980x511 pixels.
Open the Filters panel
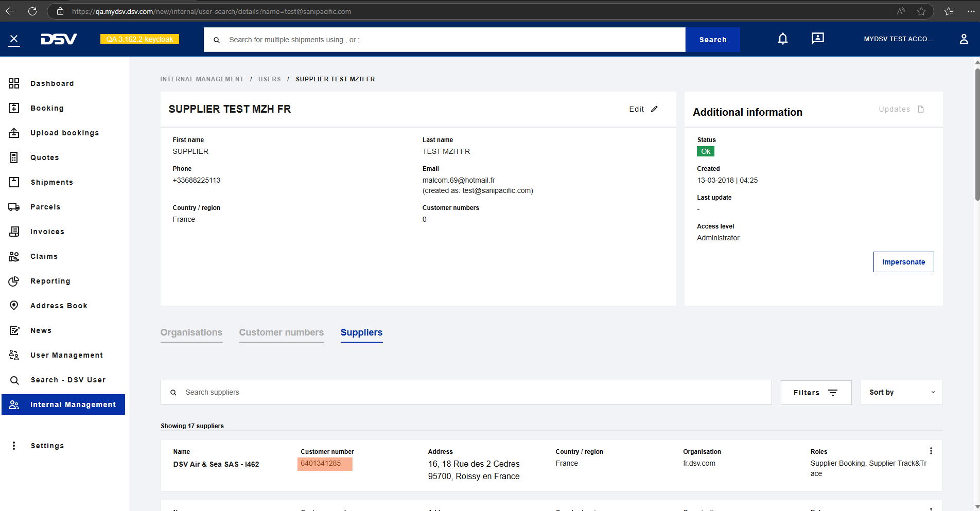pos(816,393)
